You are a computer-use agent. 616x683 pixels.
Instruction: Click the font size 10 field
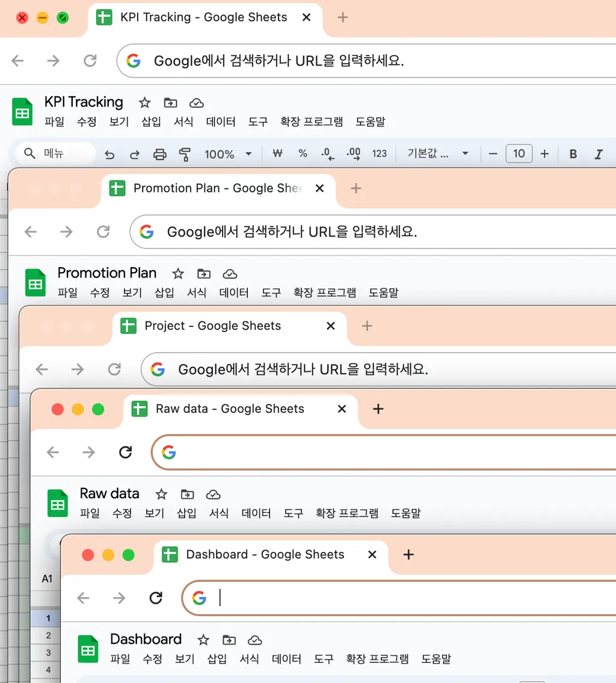519,154
